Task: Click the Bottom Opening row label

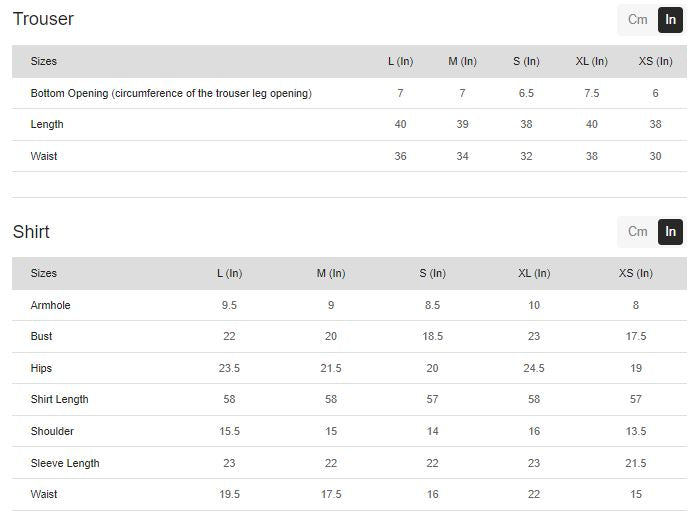Action: tap(171, 93)
